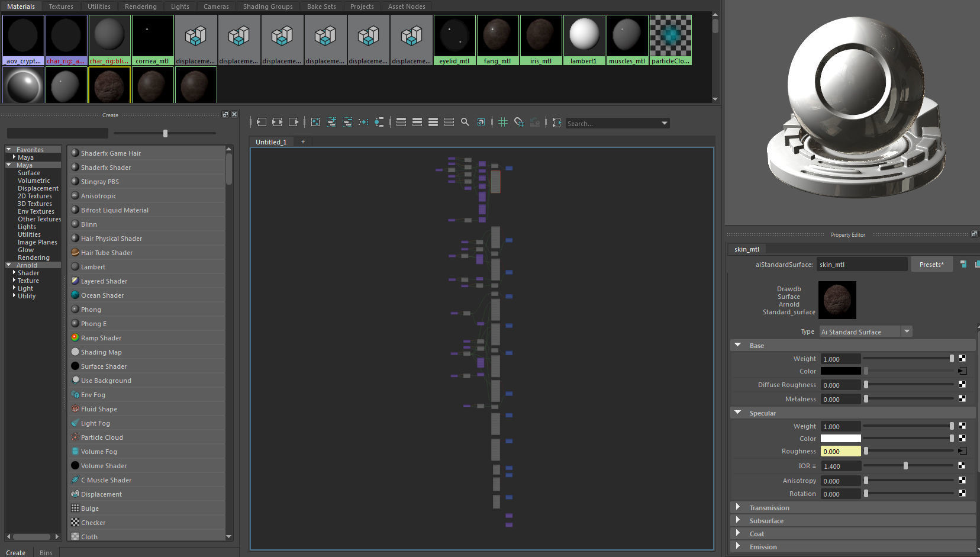Switch nodes to simple view mode
980x557 pixels.
point(401,122)
